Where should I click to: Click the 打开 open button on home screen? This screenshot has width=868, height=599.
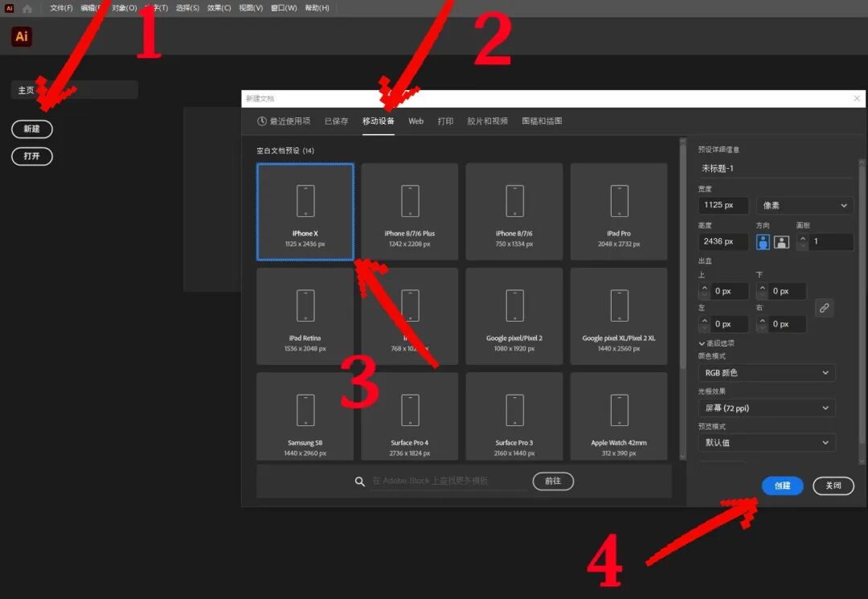[x=32, y=156]
